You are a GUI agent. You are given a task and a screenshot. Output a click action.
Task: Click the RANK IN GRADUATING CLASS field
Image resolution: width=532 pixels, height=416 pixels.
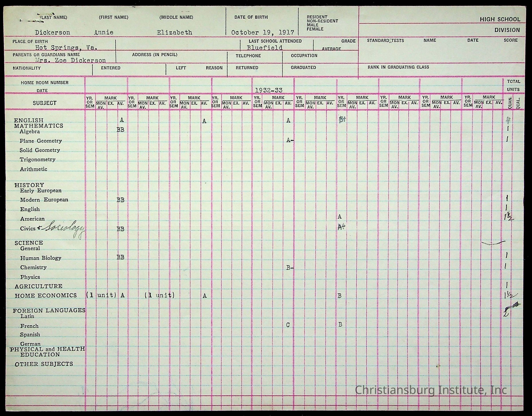[x=398, y=67]
